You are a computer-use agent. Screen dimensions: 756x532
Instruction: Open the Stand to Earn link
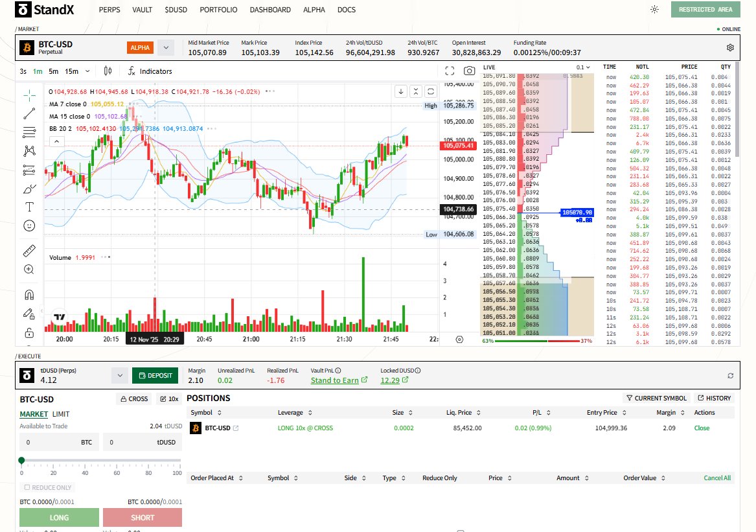[339, 380]
